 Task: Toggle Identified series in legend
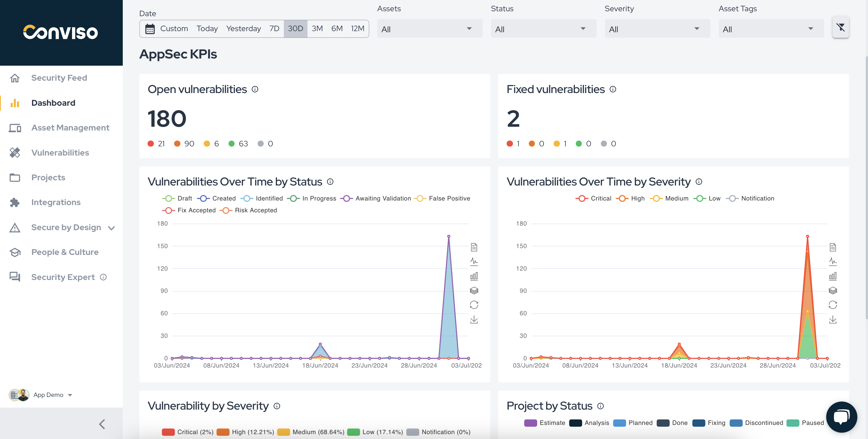(x=262, y=198)
